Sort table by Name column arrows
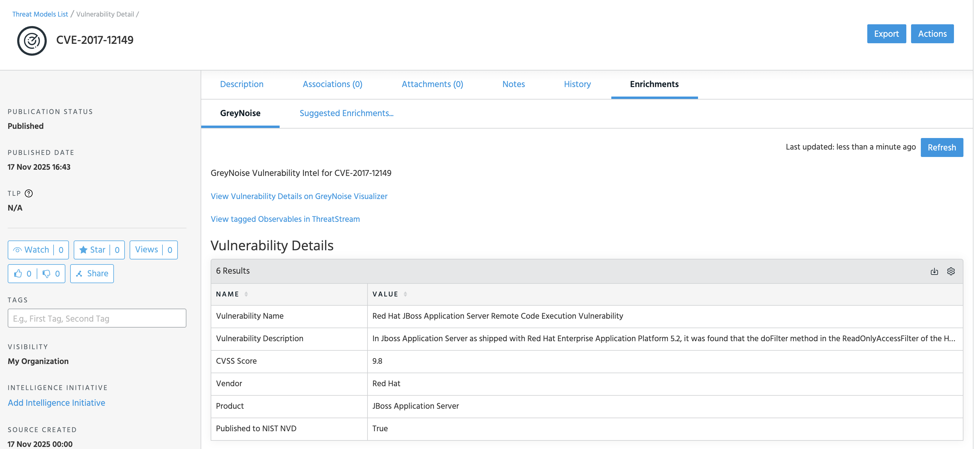This screenshot has width=980, height=449. point(246,294)
